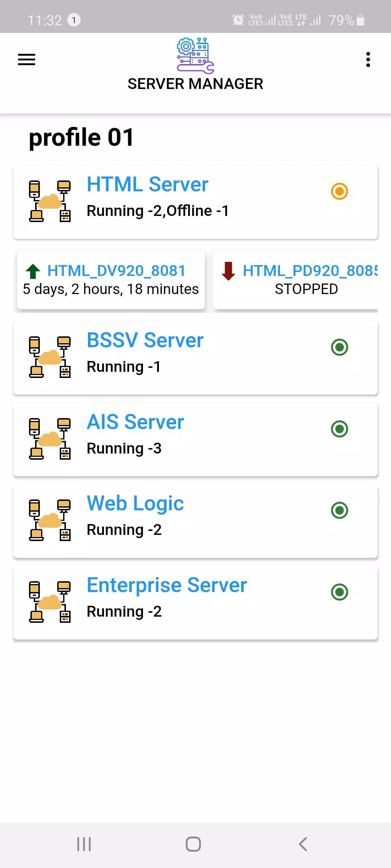Tap the notification count badge

click(x=74, y=20)
